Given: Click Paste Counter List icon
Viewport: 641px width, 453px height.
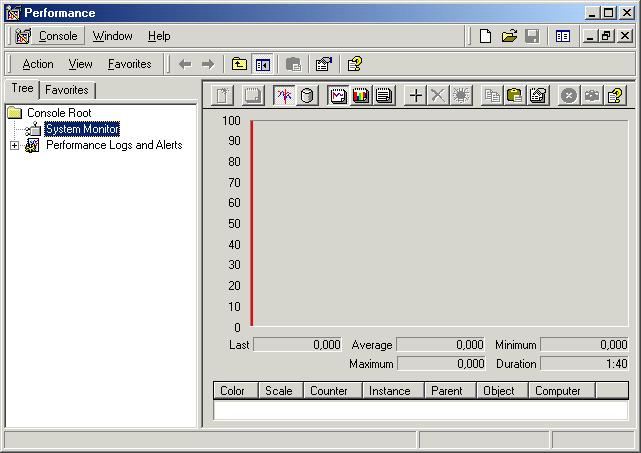Looking at the screenshot, I should [x=515, y=96].
